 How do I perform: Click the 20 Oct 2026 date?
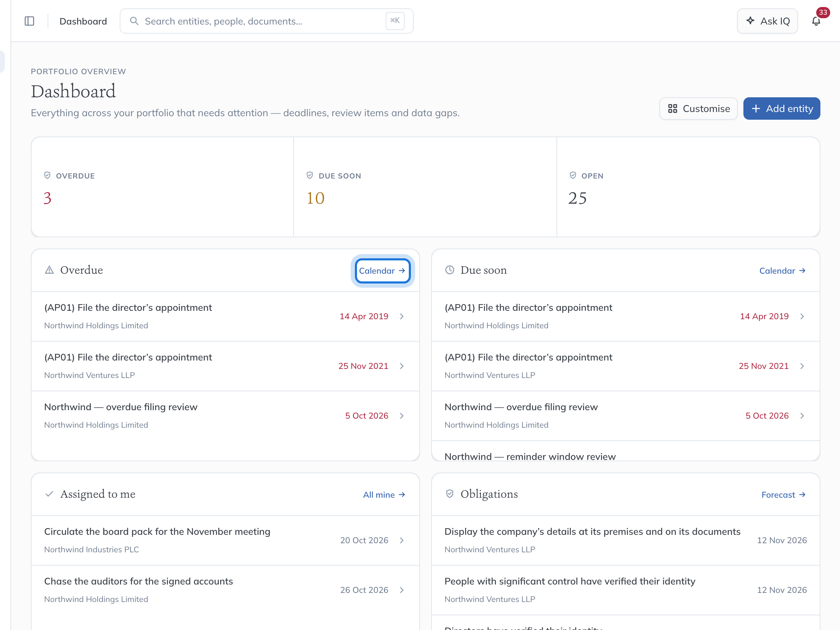pyautogui.click(x=364, y=540)
